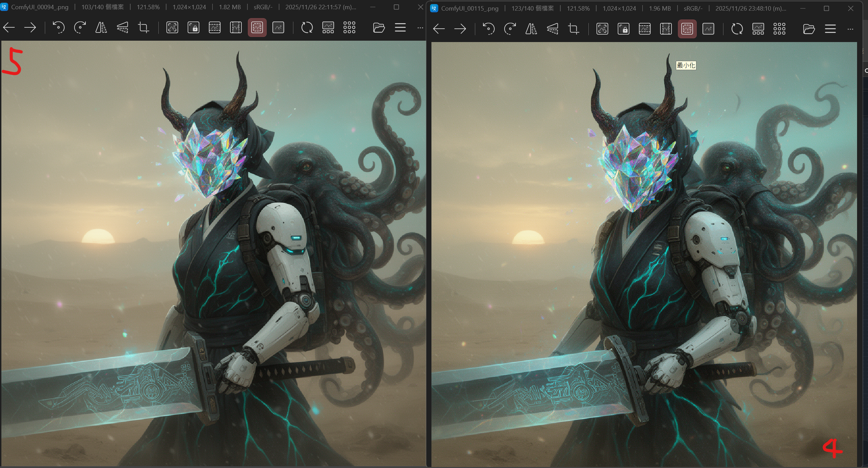Rotate right in ComfyUI_00094 window
The width and height of the screenshot is (868, 468).
[x=80, y=28]
